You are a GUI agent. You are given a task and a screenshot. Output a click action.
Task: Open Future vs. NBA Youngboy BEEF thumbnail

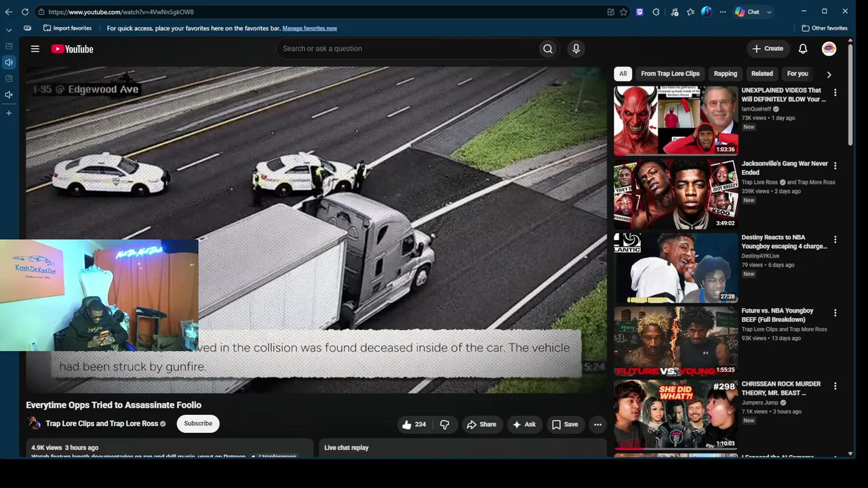point(675,341)
